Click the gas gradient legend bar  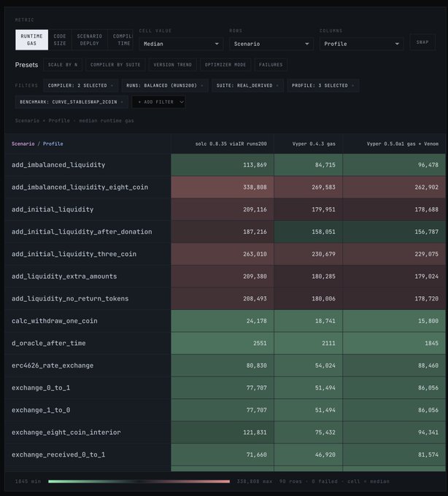click(139, 481)
